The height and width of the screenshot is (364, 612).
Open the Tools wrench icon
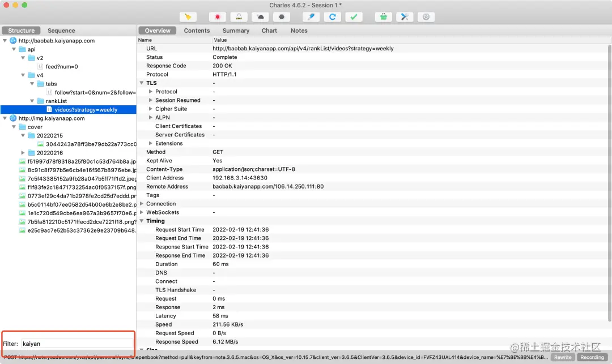[405, 17]
